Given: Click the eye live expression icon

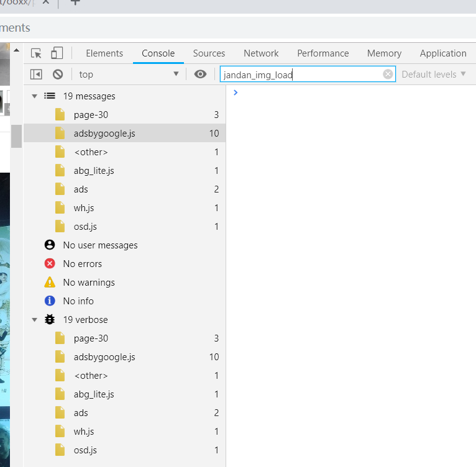Looking at the screenshot, I should [200, 75].
